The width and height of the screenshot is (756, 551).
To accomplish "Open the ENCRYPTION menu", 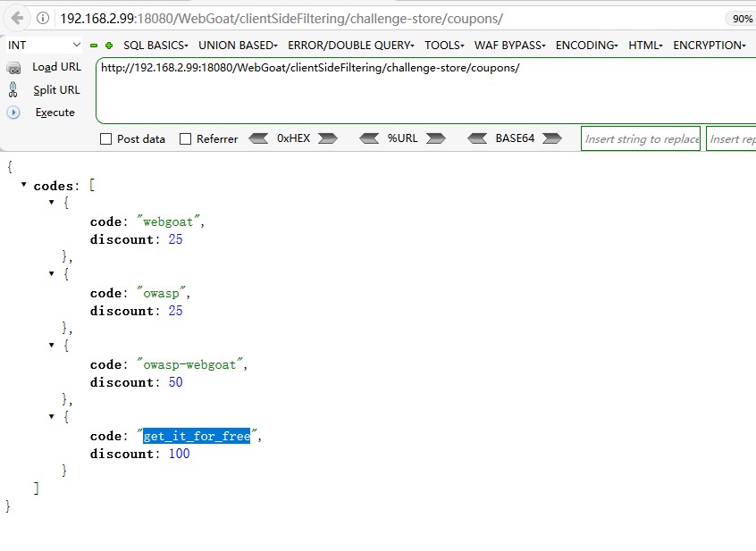I will click(x=710, y=46).
